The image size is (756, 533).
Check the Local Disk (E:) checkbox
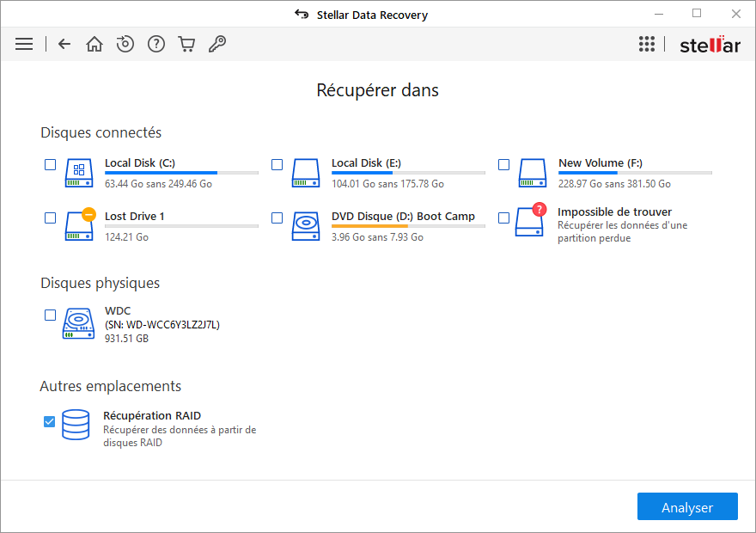pyautogui.click(x=277, y=164)
